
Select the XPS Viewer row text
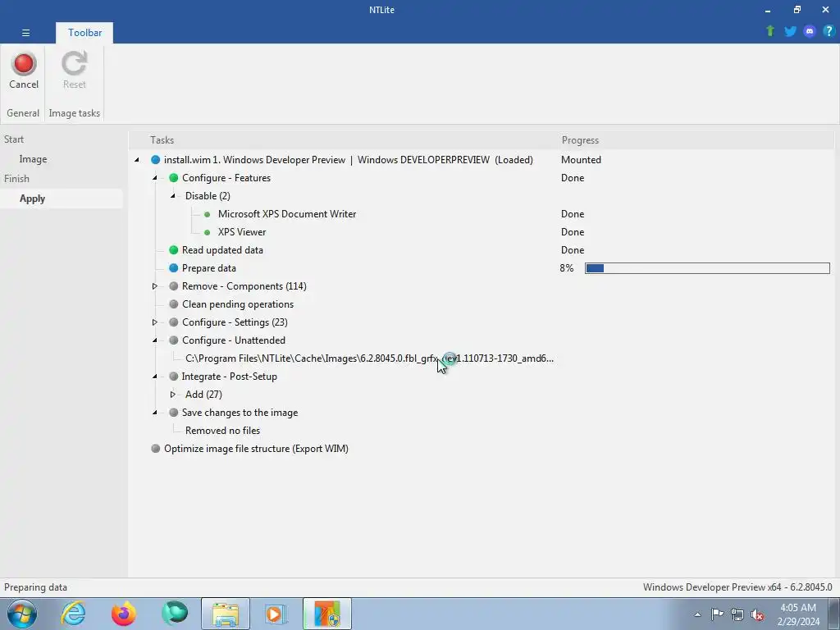(x=242, y=232)
